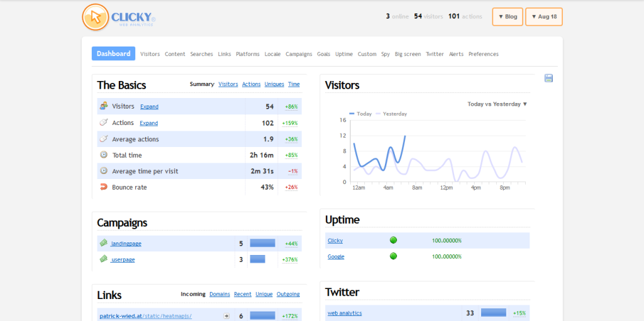Click the Average time per visit clock icon
This screenshot has height=321, width=644.
[x=104, y=171]
